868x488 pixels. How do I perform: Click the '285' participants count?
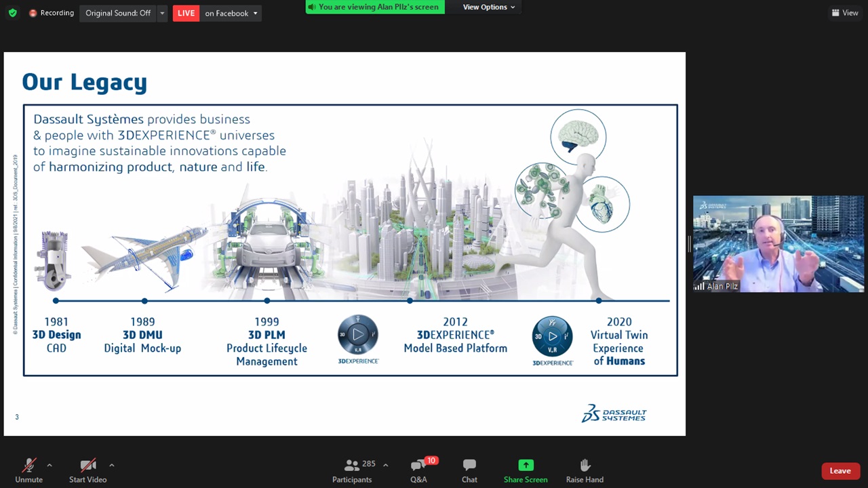pos(369,464)
